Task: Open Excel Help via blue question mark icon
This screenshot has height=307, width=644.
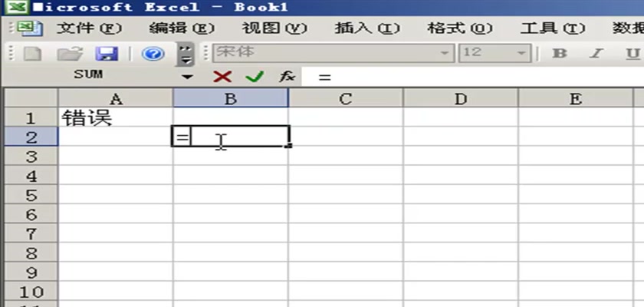Action: pos(153,54)
